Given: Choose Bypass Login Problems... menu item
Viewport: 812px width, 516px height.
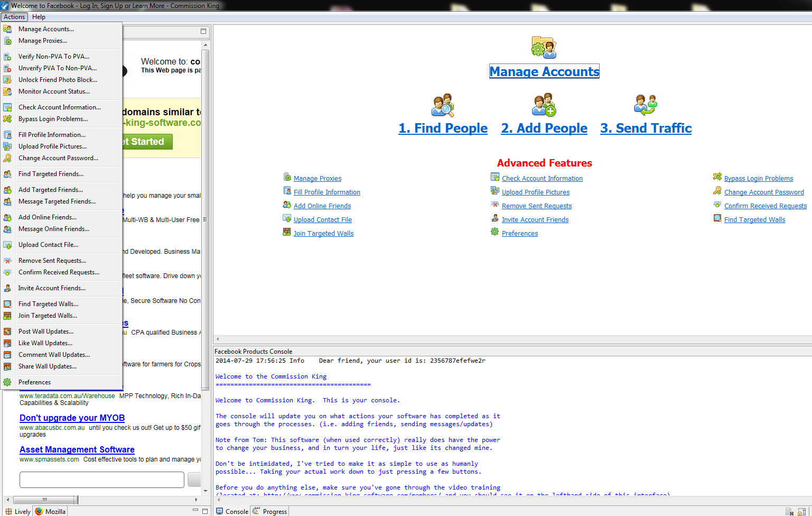Looking at the screenshot, I should pyautogui.click(x=61, y=119).
